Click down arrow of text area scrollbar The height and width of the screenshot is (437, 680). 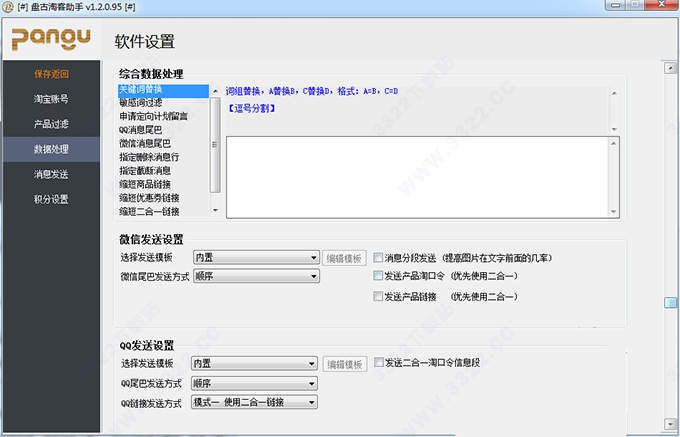click(x=614, y=212)
